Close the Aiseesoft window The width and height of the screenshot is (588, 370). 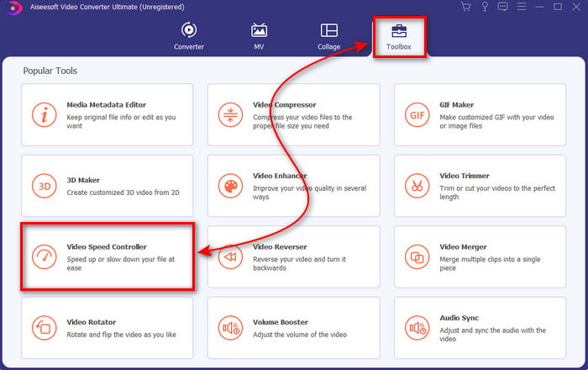point(576,7)
